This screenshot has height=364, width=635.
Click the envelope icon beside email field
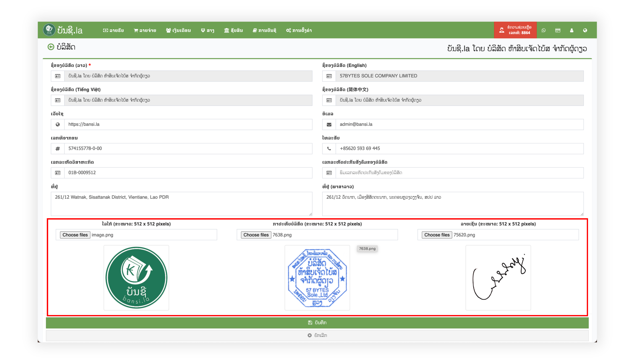pos(329,124)
